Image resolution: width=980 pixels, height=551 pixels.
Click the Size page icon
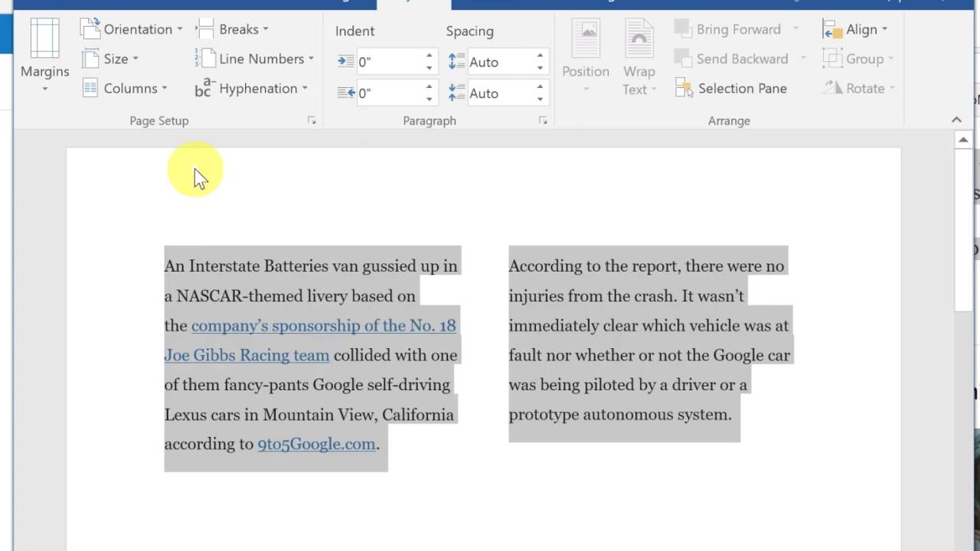(90, 59)
